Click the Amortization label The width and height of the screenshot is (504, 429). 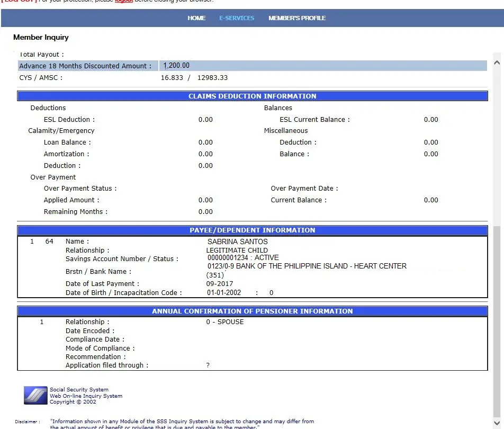click(66, 154)
